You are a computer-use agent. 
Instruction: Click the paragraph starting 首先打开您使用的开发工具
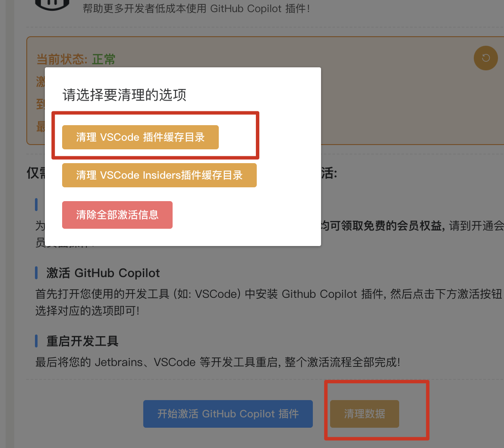(x=269, y=302)
